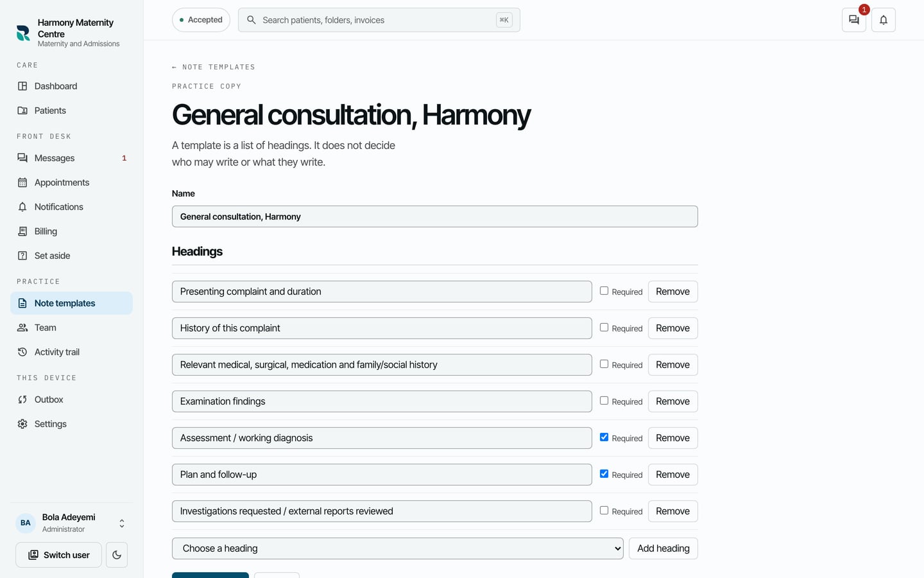Screen dimensions: 924x578
Task: Go back via Note Templates link
Action: 214,67
